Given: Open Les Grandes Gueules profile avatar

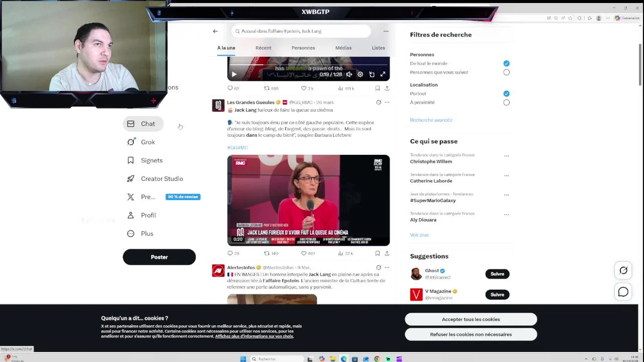Looking at the screenshot, I should coord(218,106).
